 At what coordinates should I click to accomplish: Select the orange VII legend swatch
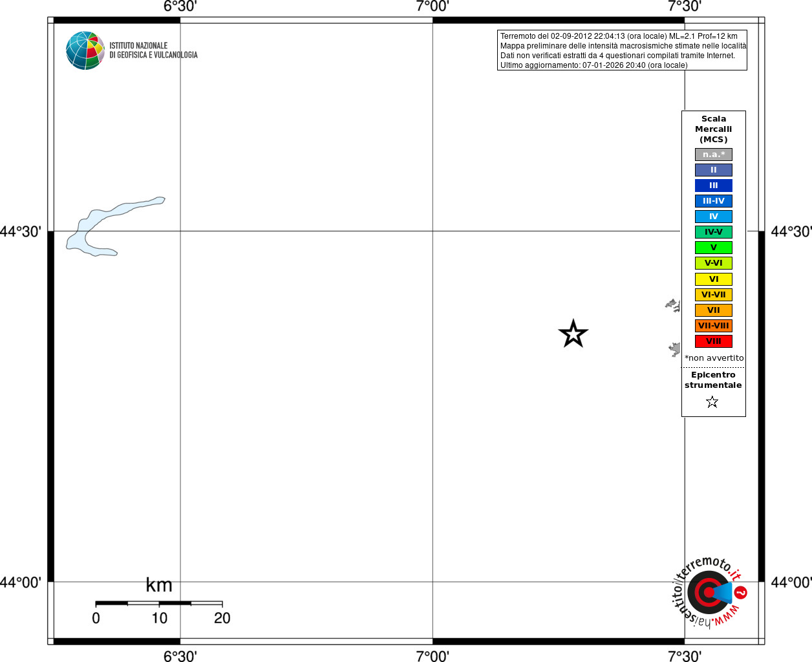pyautogui.click(x=714, y=310)
